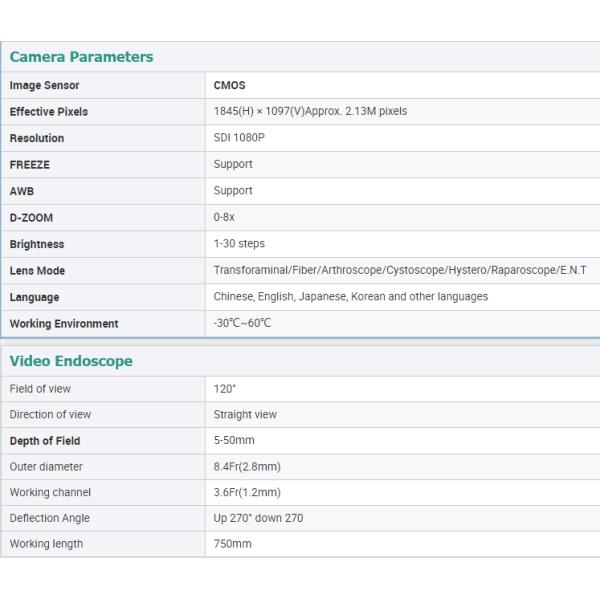Click the Working length 750mm value
The height and width of the screenshot is (600, 600).
(x=232, y=544)
